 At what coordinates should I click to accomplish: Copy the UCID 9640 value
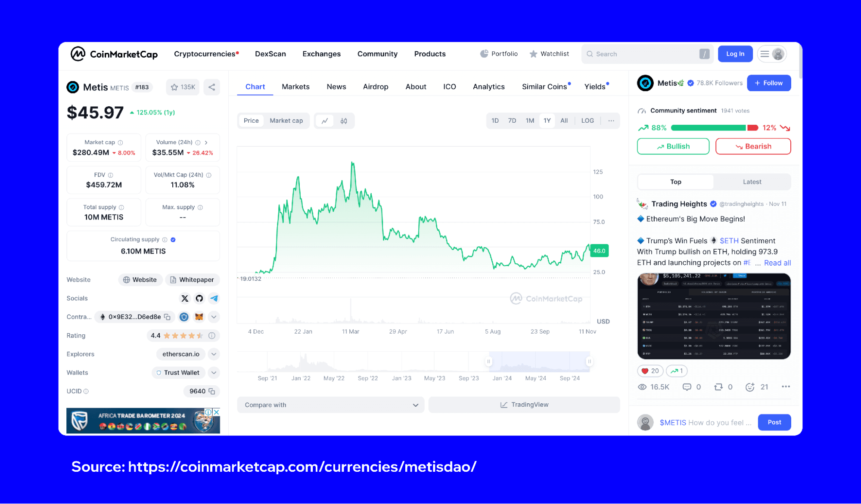pos(212,391)
